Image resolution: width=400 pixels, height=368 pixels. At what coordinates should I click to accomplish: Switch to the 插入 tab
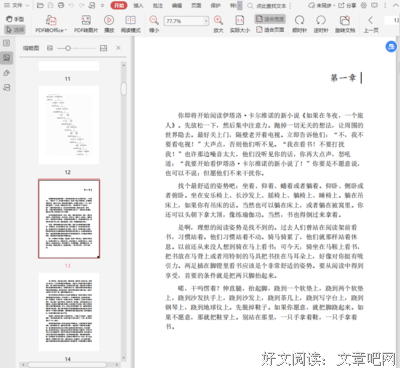click(138, 5)
